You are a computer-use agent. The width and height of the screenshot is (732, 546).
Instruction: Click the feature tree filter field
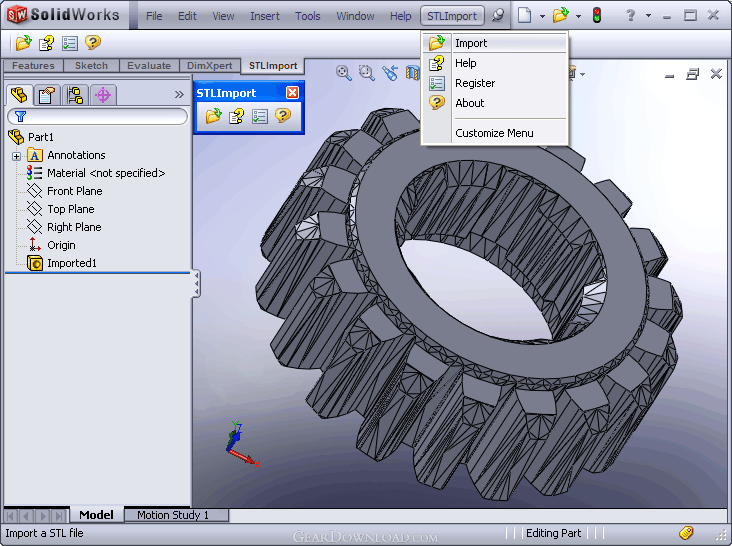pos(98,116)
